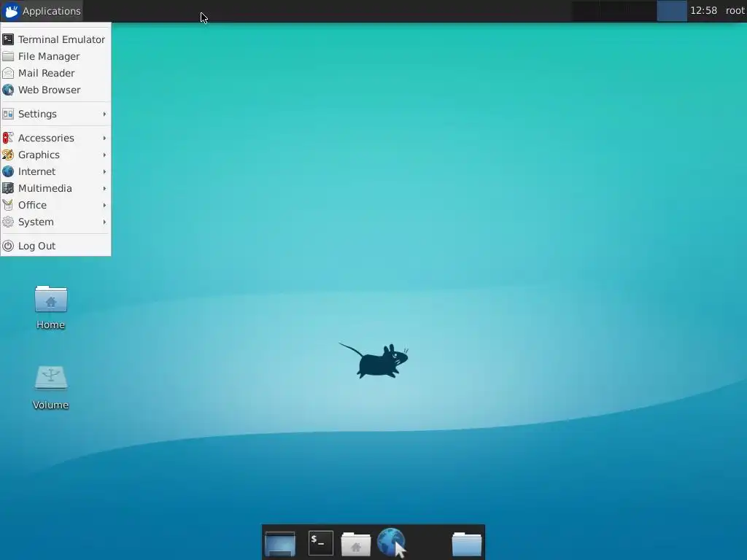Viewport: 747px width, 560px height.
Task: Select the Home desktop folder icon
Action: pyautogui.click(x=51, y=299)
